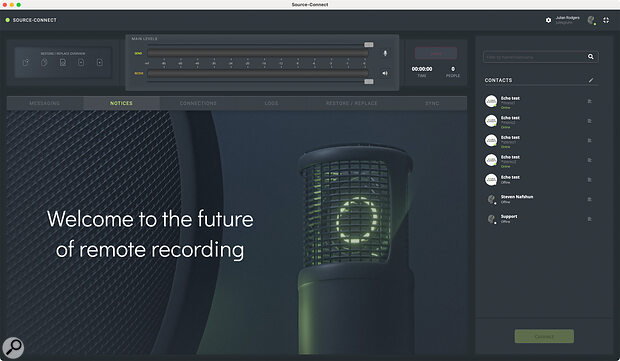Click the leftmost file icon in Restore/Replace Overview
This screenshot has width=620, height=361.
click(x=26, y=62)
